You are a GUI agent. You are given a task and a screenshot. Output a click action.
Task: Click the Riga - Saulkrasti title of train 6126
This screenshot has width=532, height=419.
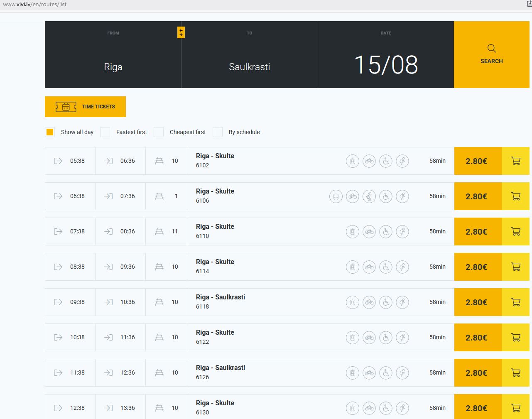click(221, 368)
